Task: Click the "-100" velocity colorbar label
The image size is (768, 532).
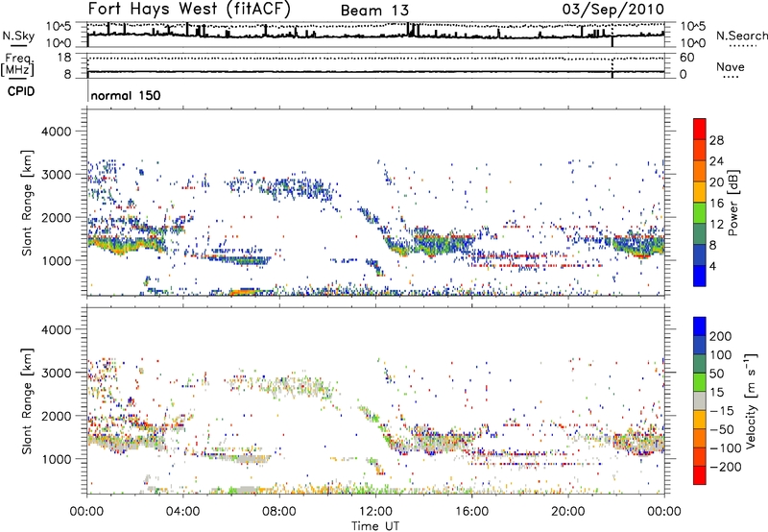Action: [x=726, y=448]
